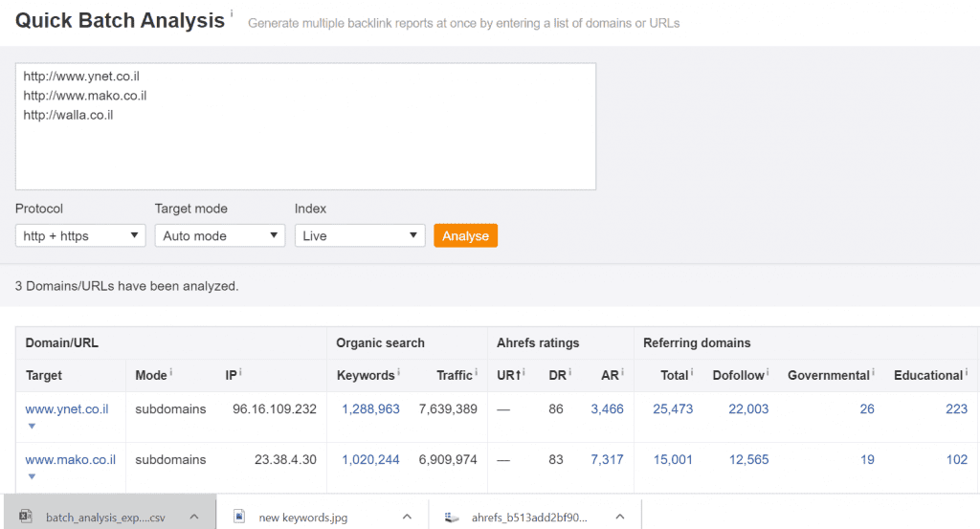Click the info icon next to Mode
980x529 pixels.
pyautogui.click(x=171, y=371)
